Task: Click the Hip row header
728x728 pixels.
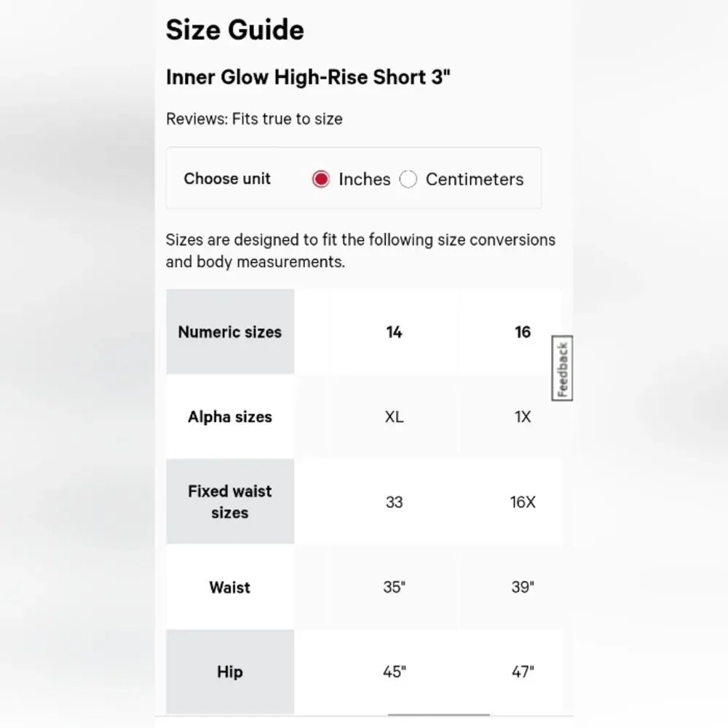Action: pyautogui.click(x=230, y=671)
